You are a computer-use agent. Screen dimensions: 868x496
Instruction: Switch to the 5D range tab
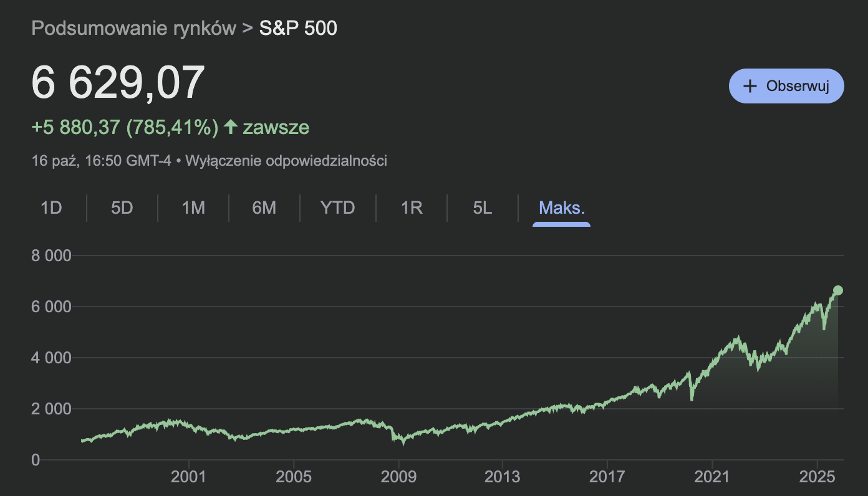coord(122,207)
